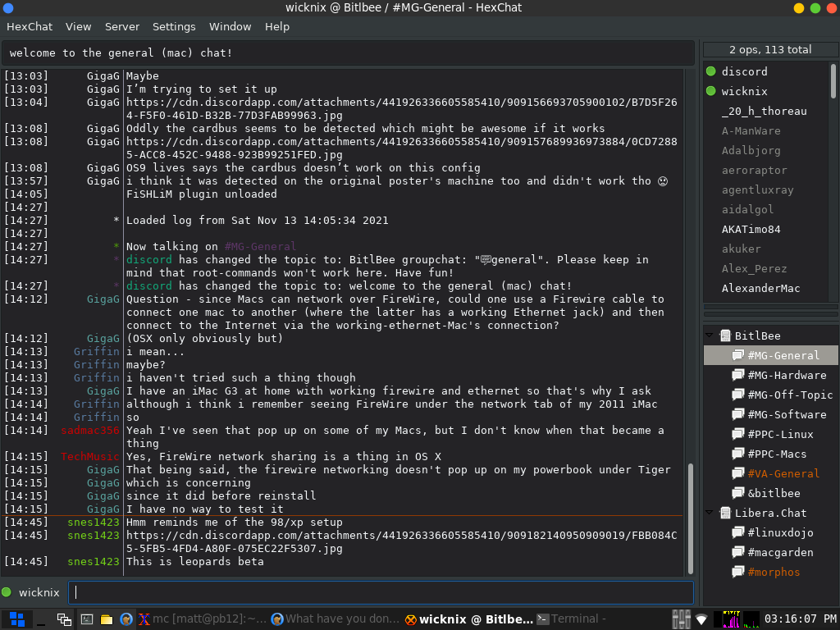Open the file manager taskbar icon

(107, 620)
